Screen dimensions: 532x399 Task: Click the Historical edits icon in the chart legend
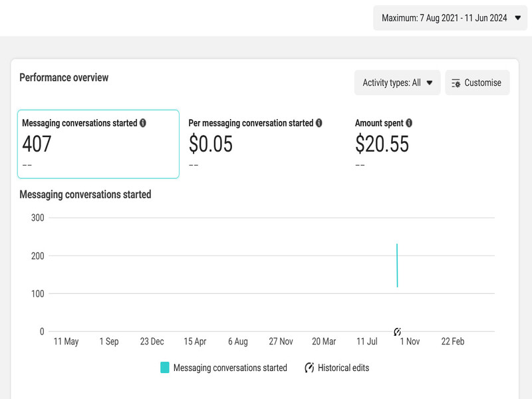(309, 368)
